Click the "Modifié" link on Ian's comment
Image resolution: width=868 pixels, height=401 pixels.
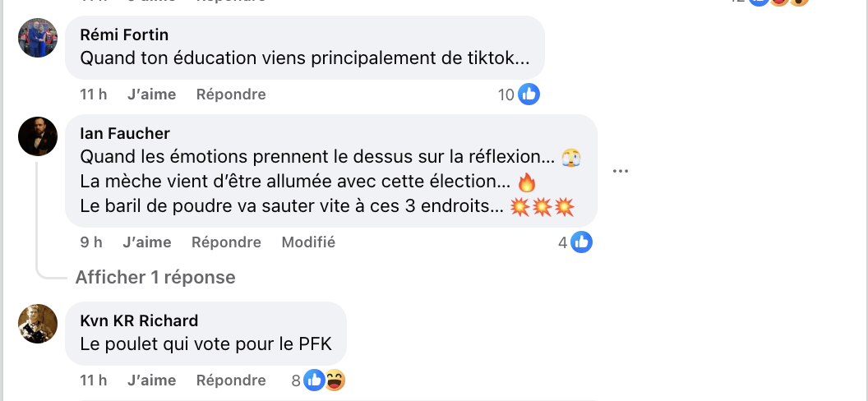(x=308, y=242)
